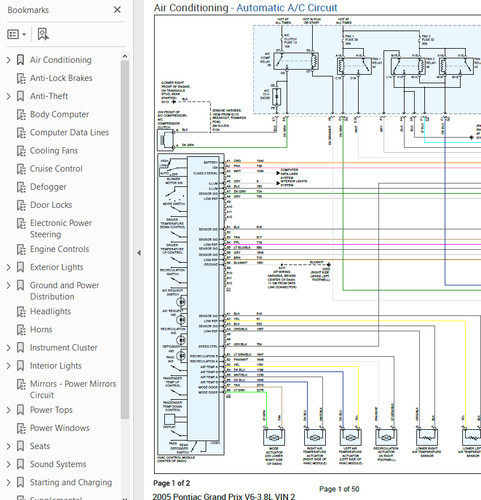The height and width of the screenshot is (500, 481).
Task: Select Electronic Power Steering bookmark
Action: [61, 229]
